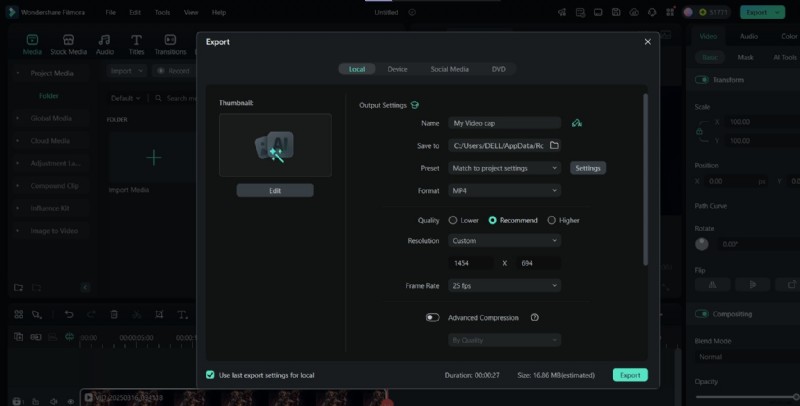This screenshot has height=406, width=800.
Task: Click the Settings button next to Preset
Action: pyautogui.click(x=588, y=168)
